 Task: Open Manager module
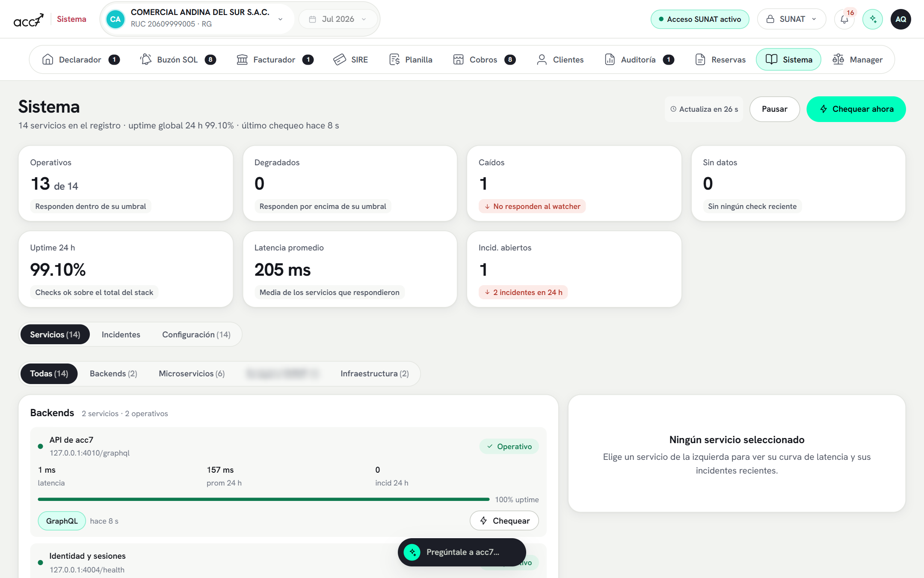click(857, 60)
